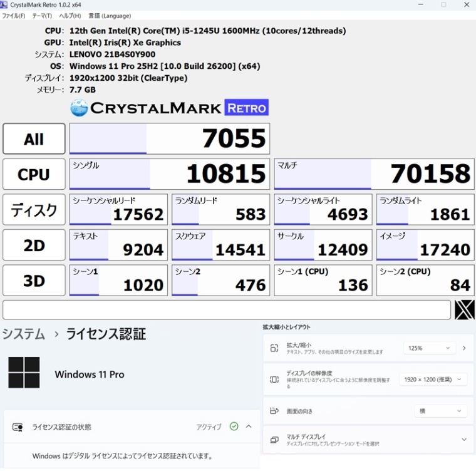This screenshot has width=476, height=476.
Task: Click the display resolution icon in ディスプレイの解像度 row
Action: point(274,379)
